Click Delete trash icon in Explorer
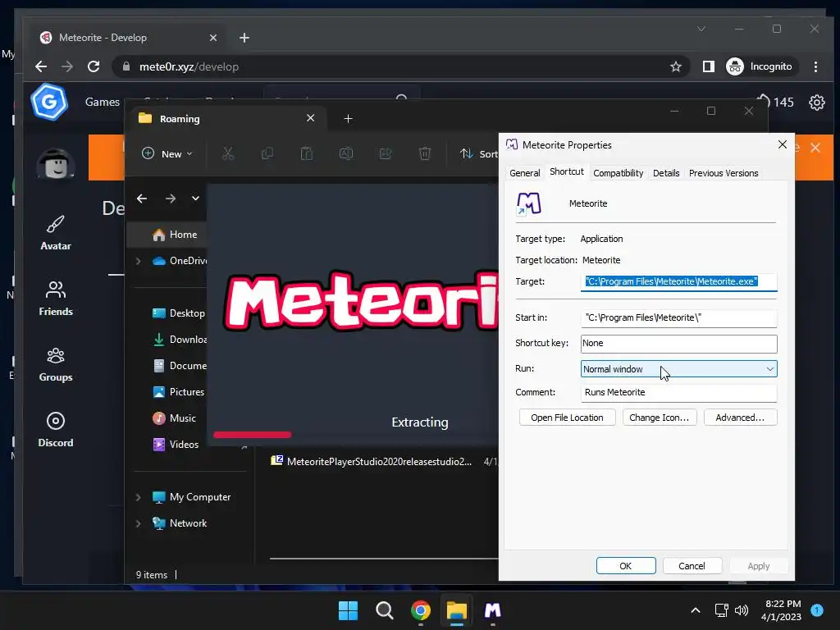Screen dimensions: 840x630 coord(424,153)
